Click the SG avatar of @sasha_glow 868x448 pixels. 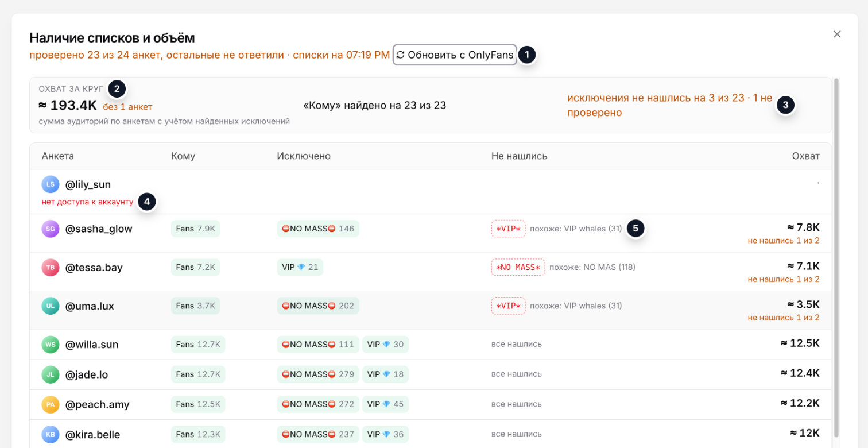coord(51,229)
